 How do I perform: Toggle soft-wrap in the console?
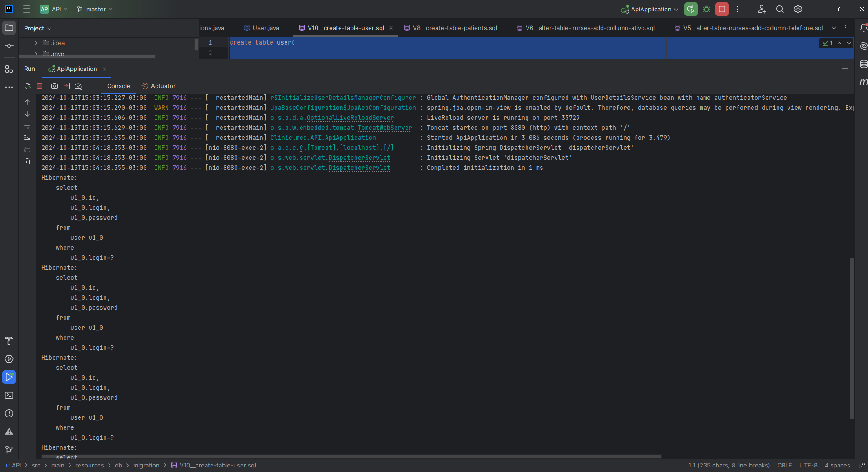pos(27,126)
